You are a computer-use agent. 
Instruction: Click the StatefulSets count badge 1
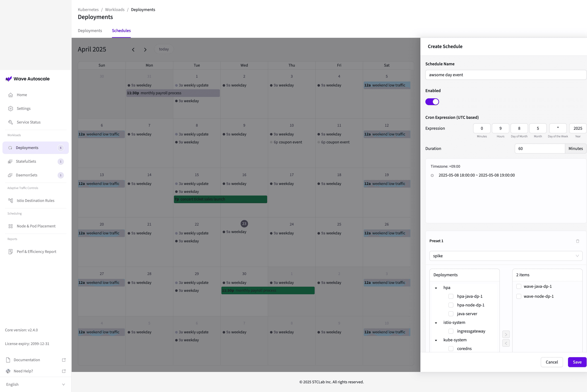click(61, 161)
